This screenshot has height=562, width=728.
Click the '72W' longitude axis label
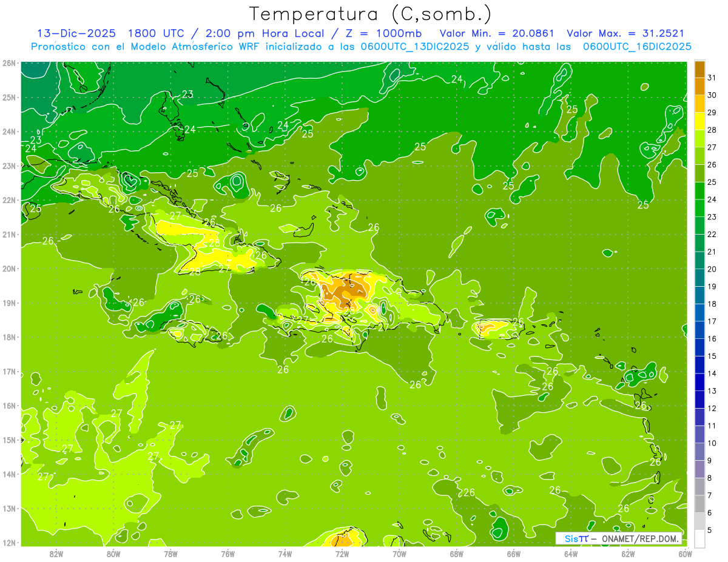(x=342, y=554)
